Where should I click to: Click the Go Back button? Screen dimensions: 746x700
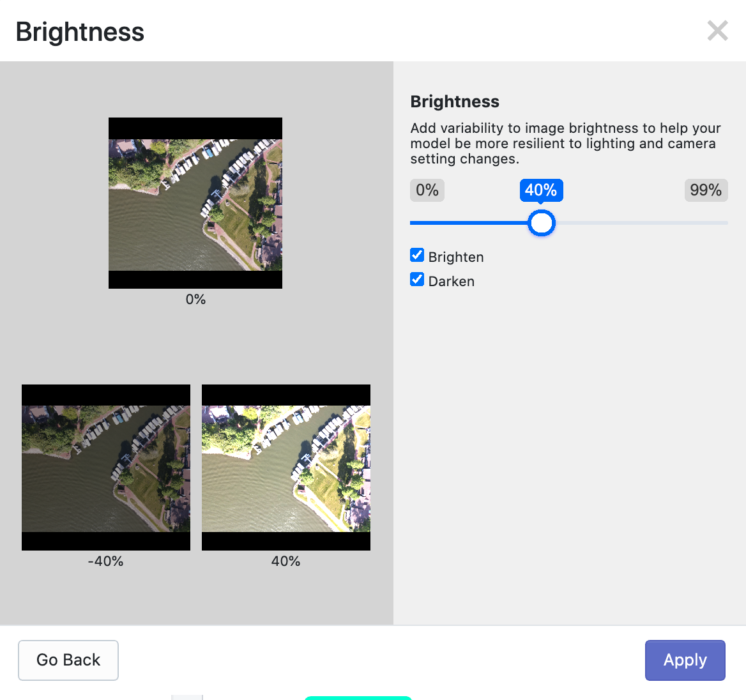tap(68, 660)
